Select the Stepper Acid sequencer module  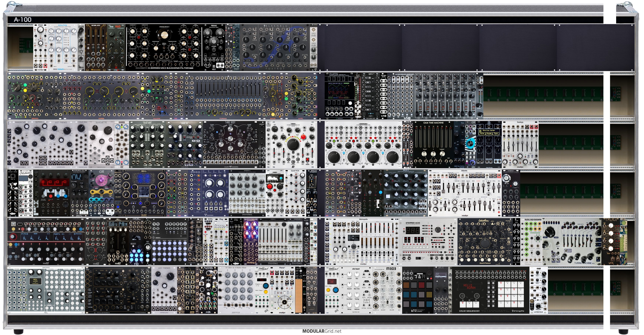[x=428, y=242]
